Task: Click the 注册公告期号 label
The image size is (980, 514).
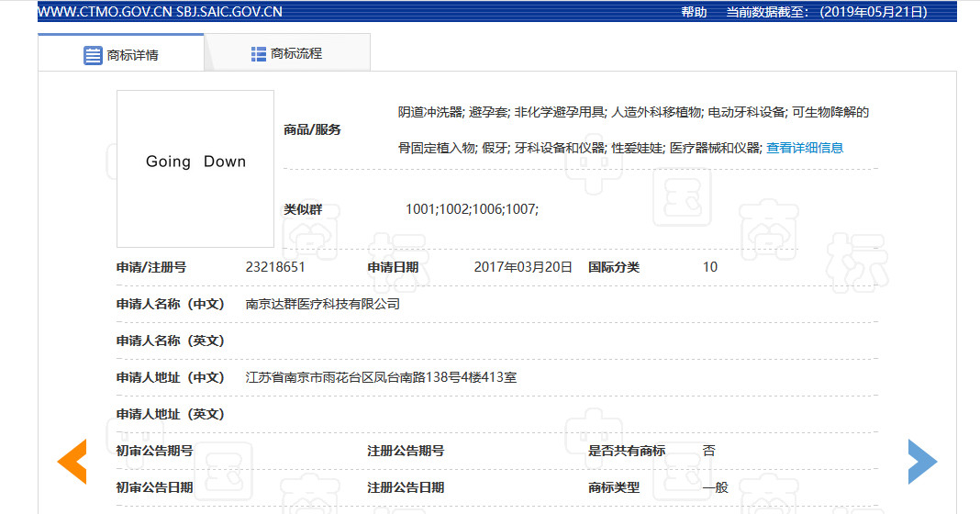Action: [x=406, y=451]
